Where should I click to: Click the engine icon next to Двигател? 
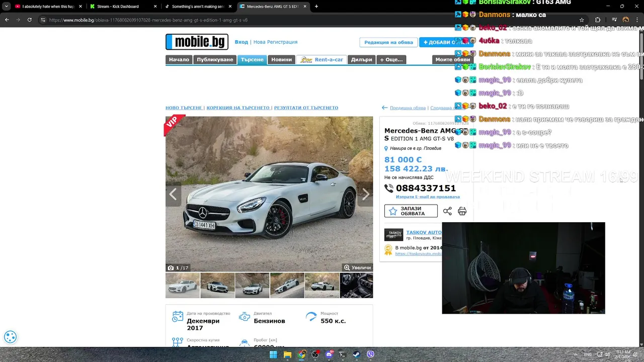245,317
